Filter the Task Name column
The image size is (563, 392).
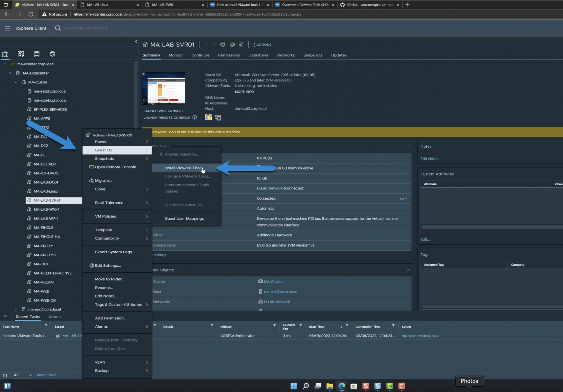coord(46,326)
